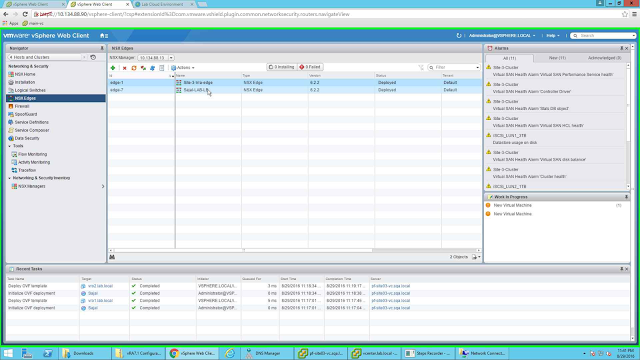Click the find binoculars icon below edge list
Screen dimensions: 640x360
click(112, 257)
